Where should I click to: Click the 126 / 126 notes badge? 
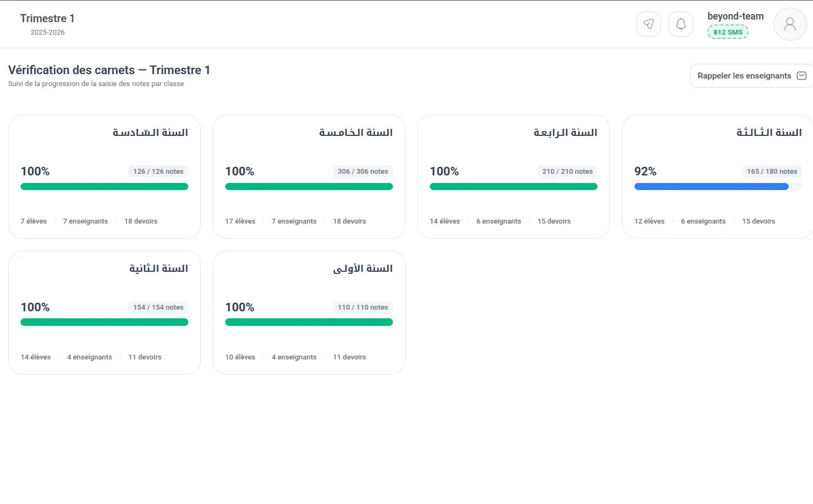tap(158, 172)
